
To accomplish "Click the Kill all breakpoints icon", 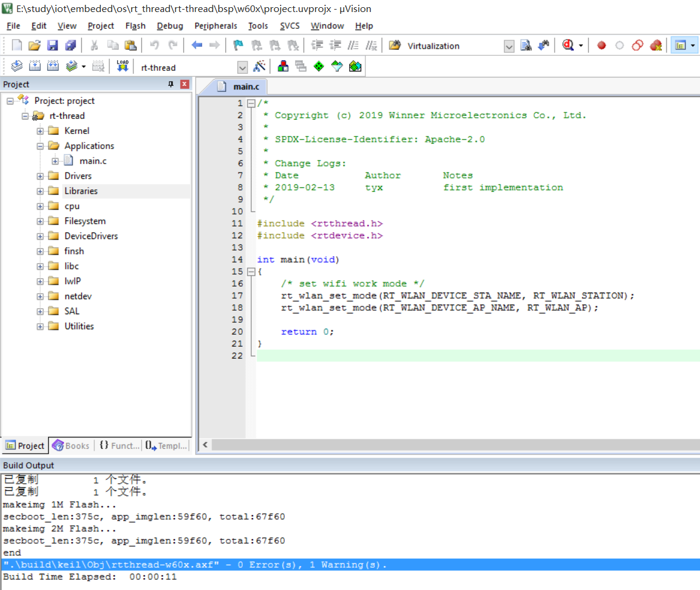I will pos(656,45).
